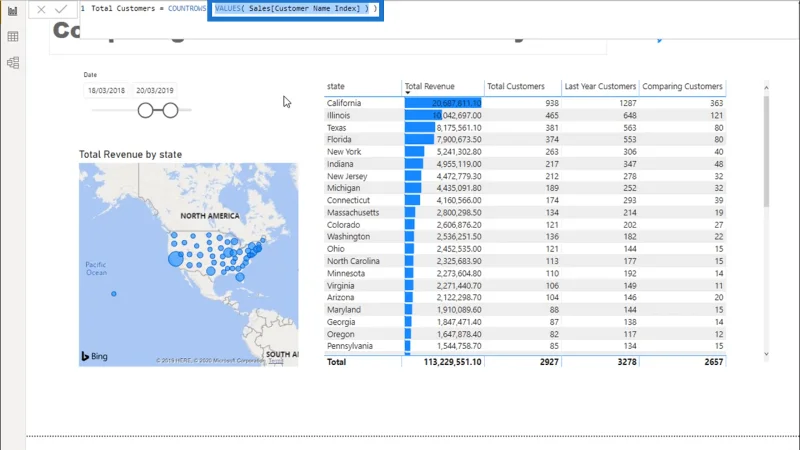Select the Maryland row
Screen dimensions: 800x450
point(525,309)
